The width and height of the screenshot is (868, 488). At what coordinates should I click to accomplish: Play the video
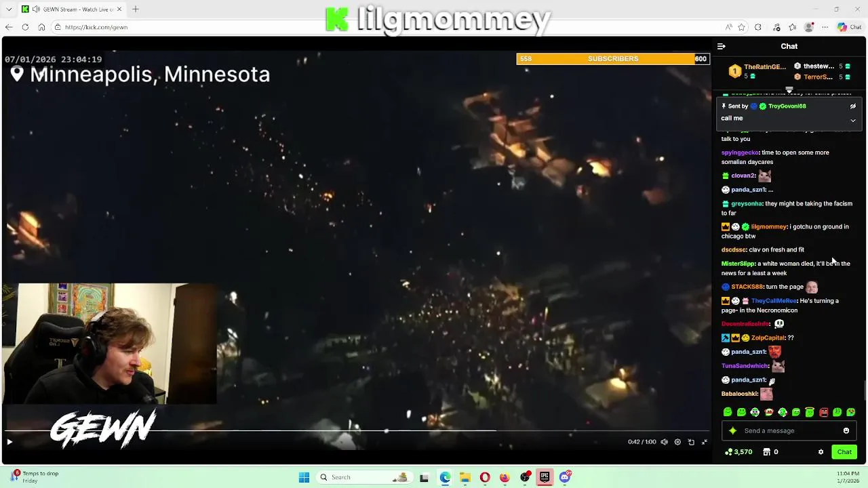(x=9, y=442)
